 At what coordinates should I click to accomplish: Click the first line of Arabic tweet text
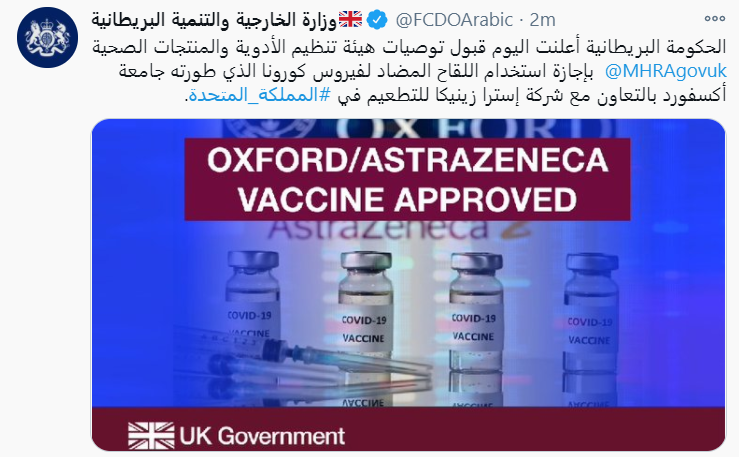409,48
